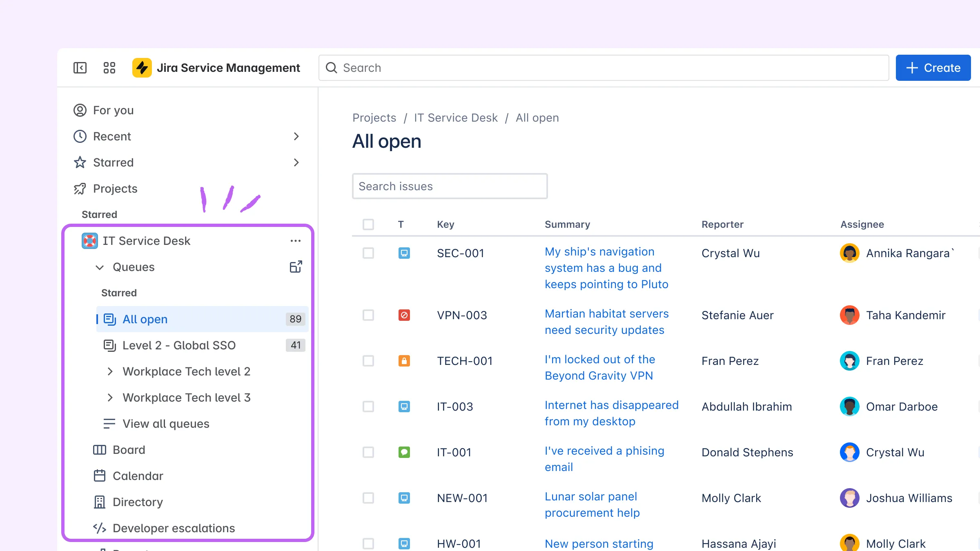Image resolution: width=980 pixels, height=551 pixels.
Task: Open the Calendar view
Action: [x=138, y=475]
